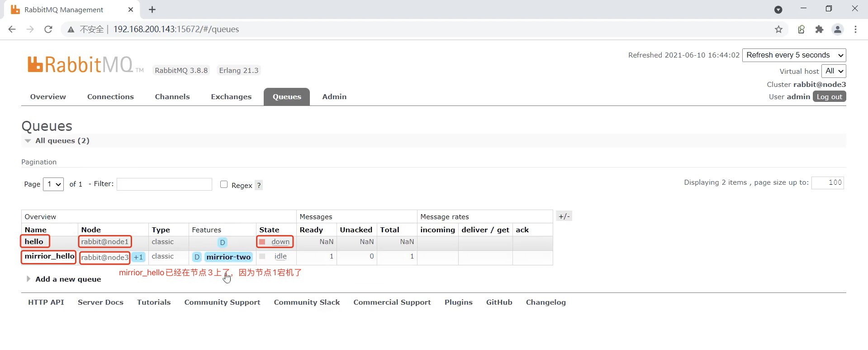Click the page size input showing 100
Image resolution: width=868 pixels, height=350 pixels.
pos(828,183)
